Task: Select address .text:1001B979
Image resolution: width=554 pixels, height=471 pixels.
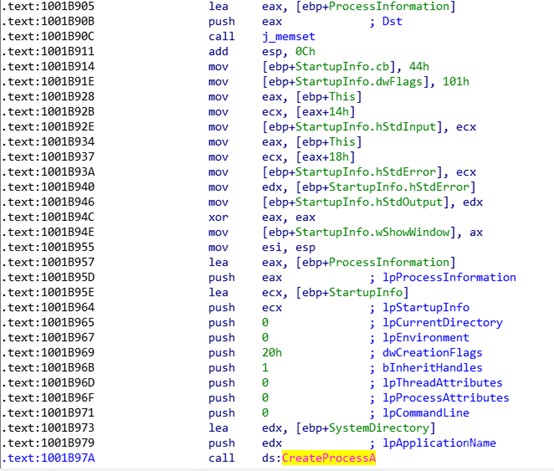Action: point(48,443)
